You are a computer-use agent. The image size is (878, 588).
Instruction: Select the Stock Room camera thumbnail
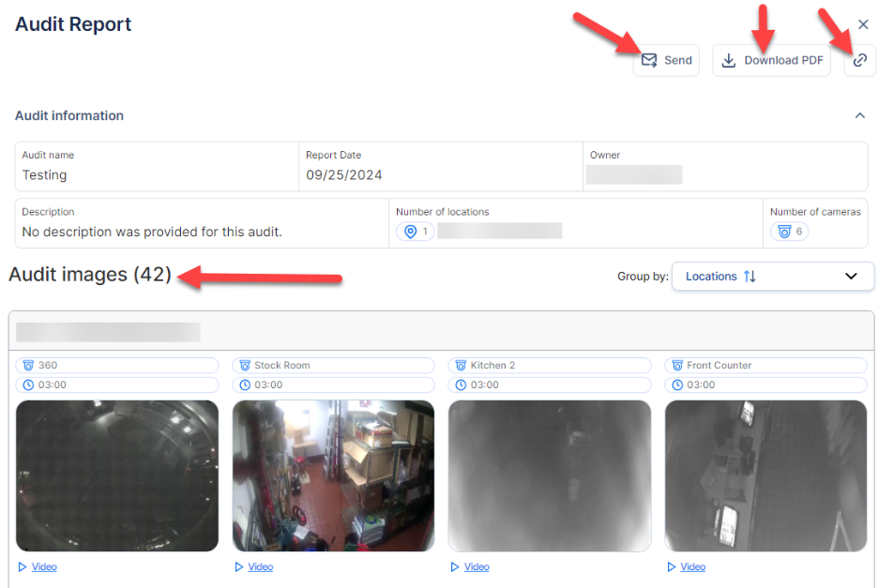[x=333, y=475]
